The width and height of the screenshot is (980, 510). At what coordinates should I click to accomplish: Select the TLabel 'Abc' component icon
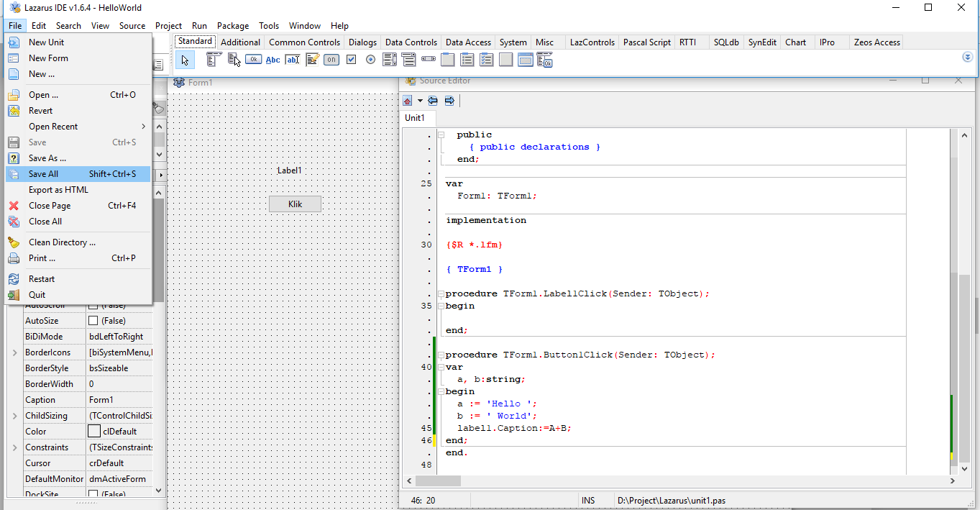[x=273, y=60]
